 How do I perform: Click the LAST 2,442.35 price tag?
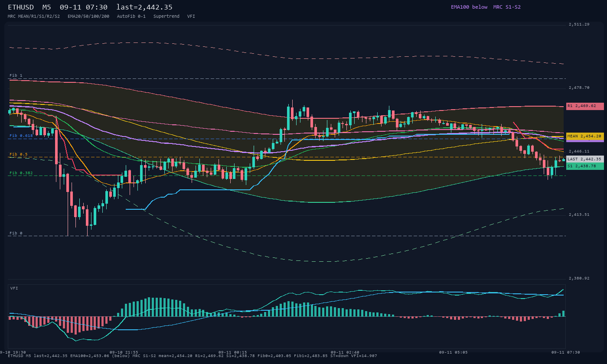point(585,159)
